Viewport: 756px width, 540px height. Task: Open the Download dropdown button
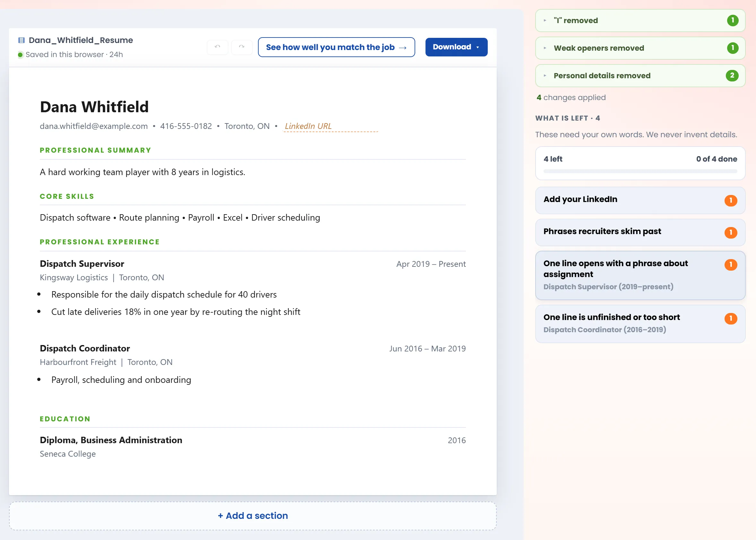[456, 47]
